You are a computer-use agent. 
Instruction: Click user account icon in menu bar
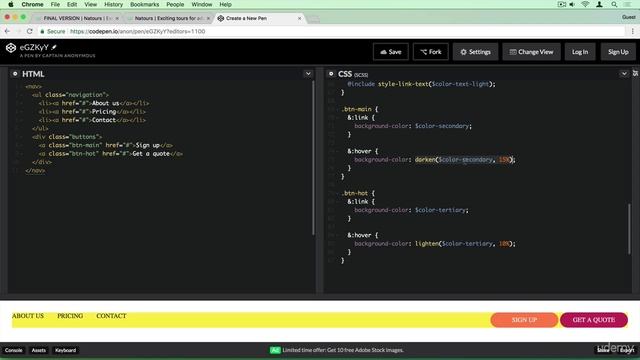(599, 4)
